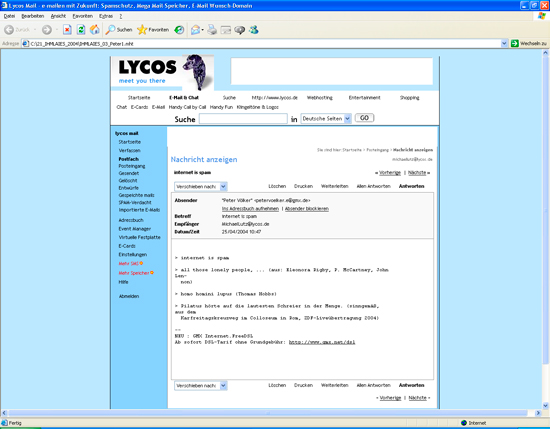Viewport: 550px width, 429px height.
Task: Expand the Deutsche Seiten search scope dropdown
Action: (x=347, y=119)
